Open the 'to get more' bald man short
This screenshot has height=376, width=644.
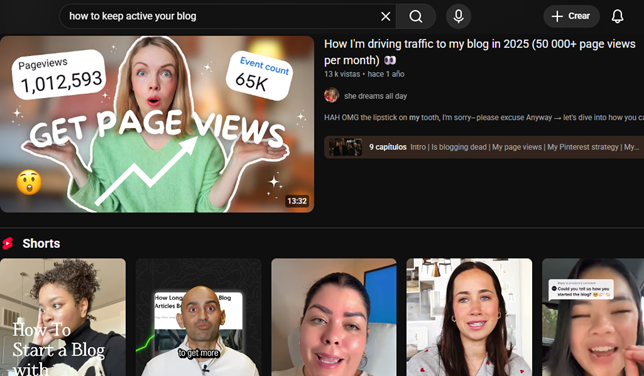pyautogui.click(x=198, y=317)
